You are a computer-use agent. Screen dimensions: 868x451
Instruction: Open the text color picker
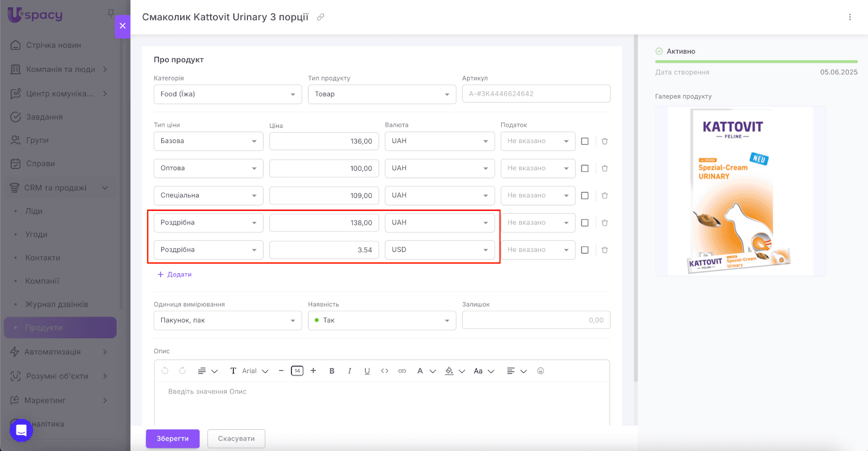pos(420,371)
